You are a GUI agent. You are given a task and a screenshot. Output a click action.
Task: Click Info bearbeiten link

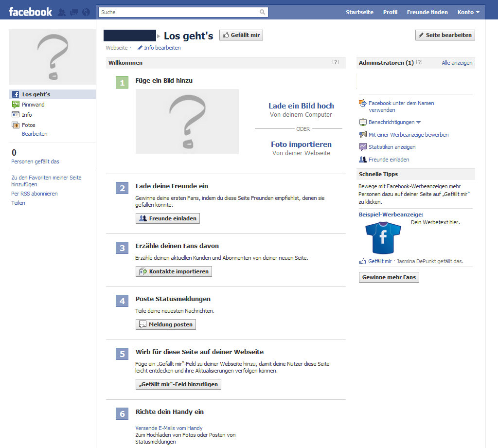pos(162,48)
